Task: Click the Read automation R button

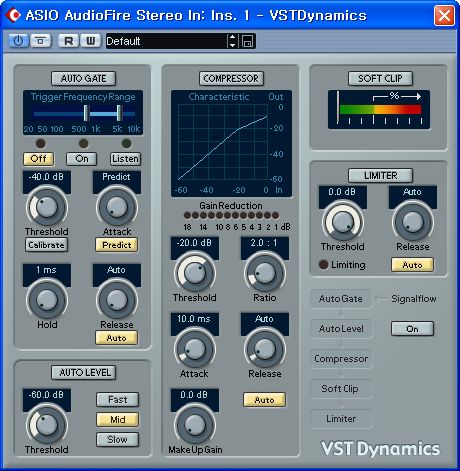Action: [68, 41]
